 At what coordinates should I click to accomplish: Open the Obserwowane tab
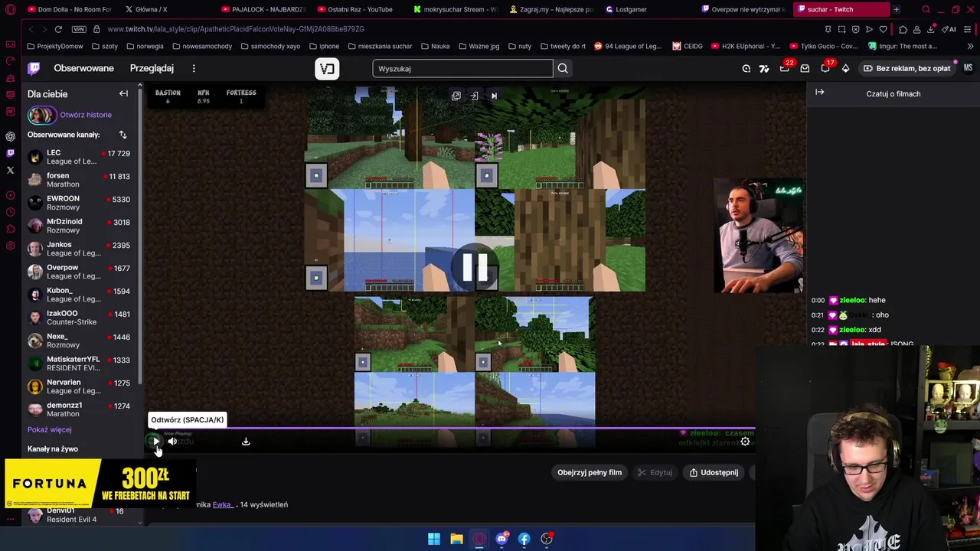[x=83, y=68]
